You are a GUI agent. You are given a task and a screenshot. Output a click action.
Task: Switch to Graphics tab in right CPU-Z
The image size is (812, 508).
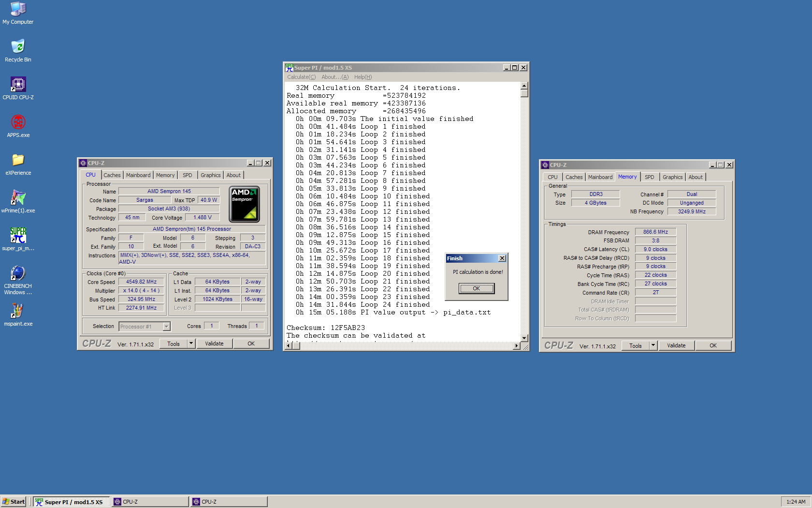pyautogui.click(x=673, y=177)
